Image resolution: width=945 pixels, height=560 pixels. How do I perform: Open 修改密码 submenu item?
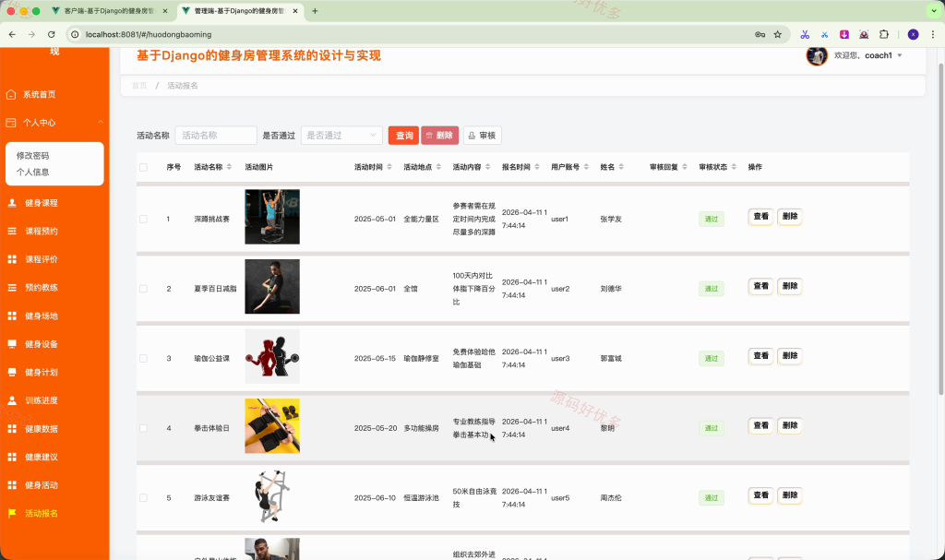[32, 156]
